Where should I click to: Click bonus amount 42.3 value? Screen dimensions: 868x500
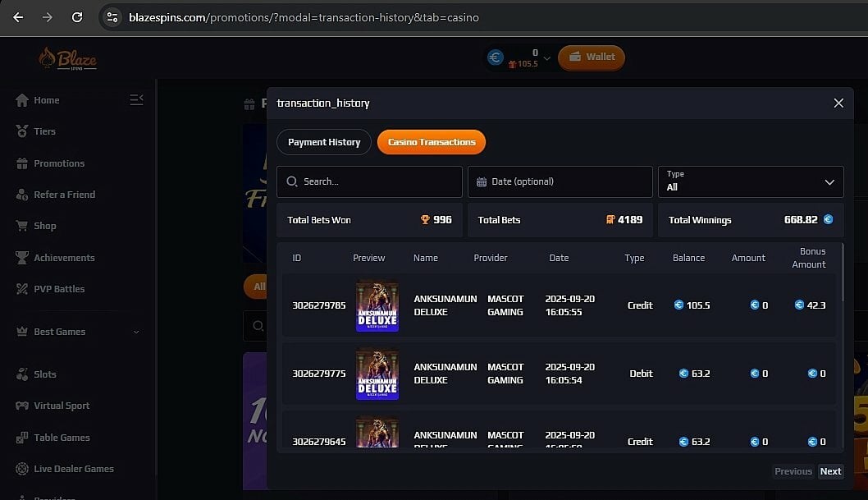pos(816,305)
